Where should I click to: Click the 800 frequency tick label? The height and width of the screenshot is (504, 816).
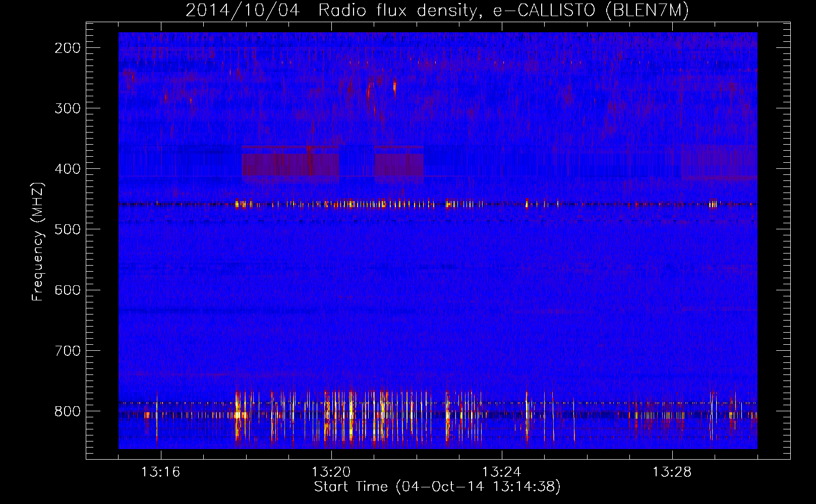pos(68,411)
